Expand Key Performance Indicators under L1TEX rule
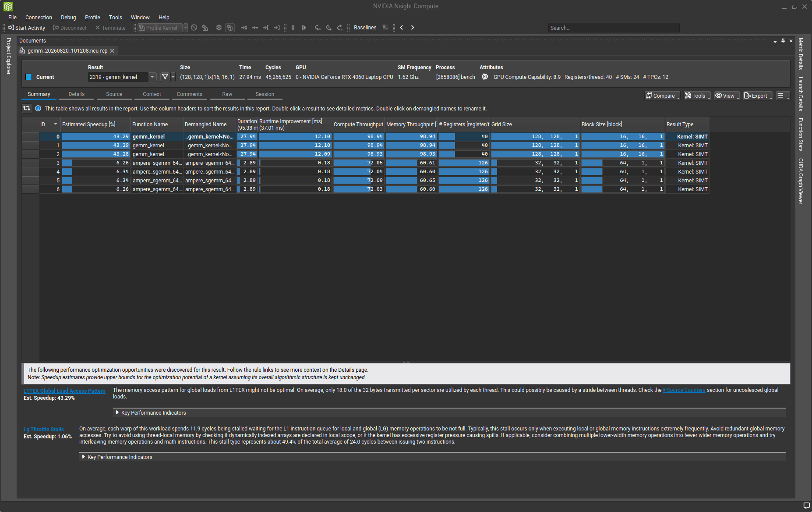812x512 pixels. 151,413
